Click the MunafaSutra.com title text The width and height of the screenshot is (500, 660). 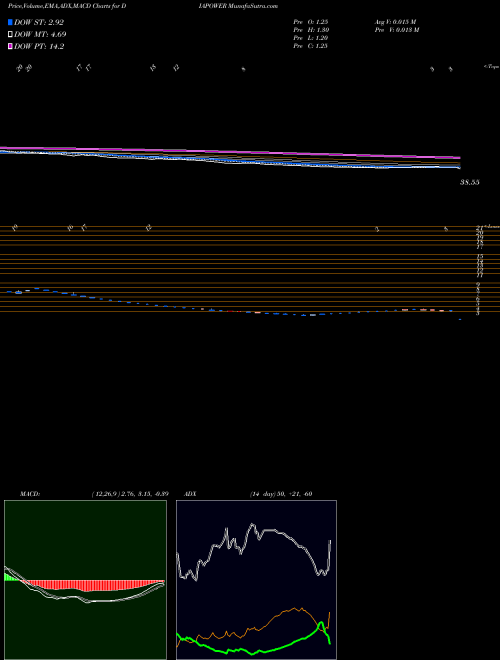pos(252,6)
